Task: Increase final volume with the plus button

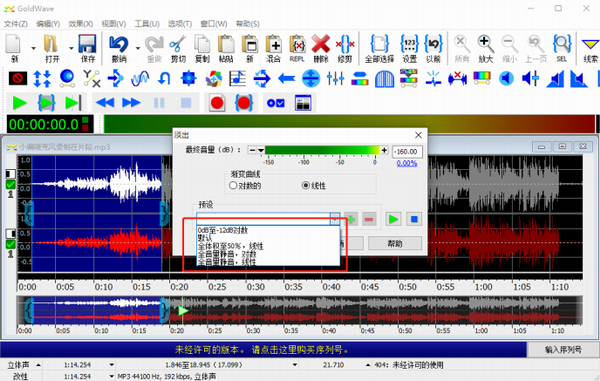Action: pyautogui.click(x=384, y=150)
